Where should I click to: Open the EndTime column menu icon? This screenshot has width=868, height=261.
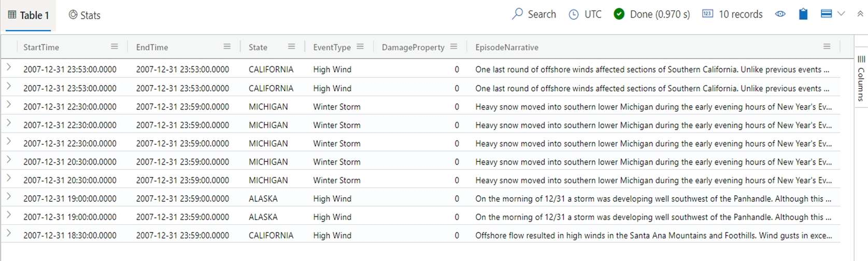coord(227,47)
